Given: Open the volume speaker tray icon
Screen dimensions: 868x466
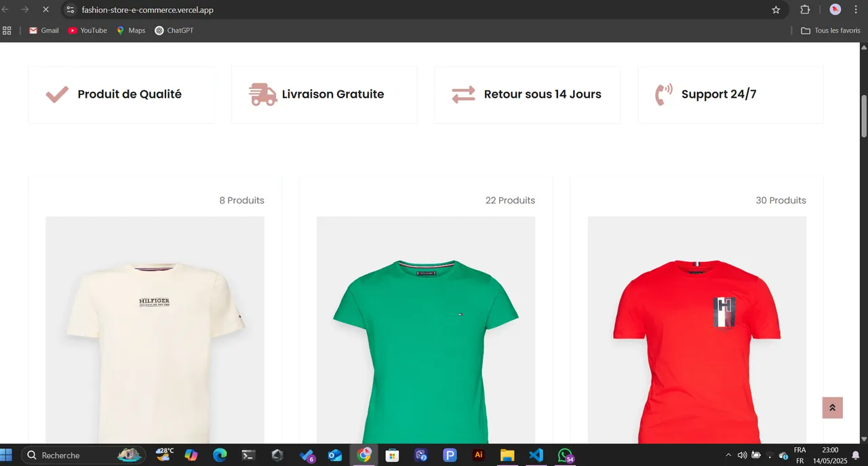Looking at the screenshot, I should (742, 455).
